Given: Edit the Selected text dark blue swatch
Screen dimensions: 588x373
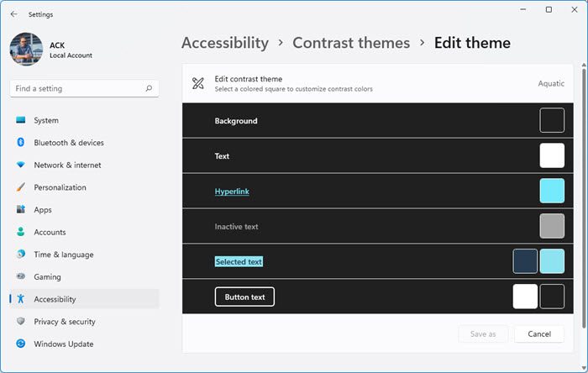Looking at the screenshot, I should (525, 261).
